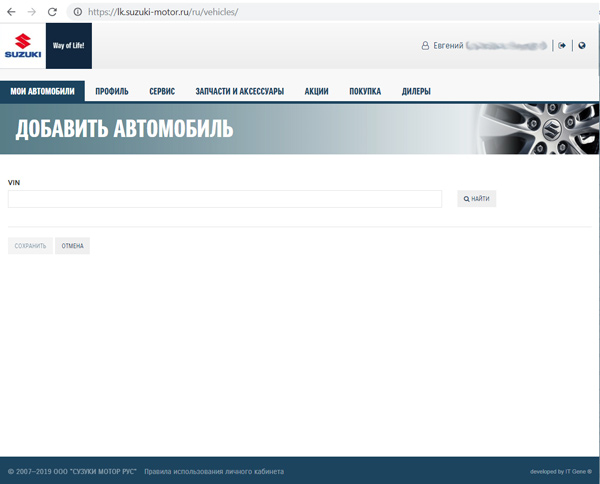
Task: Select Запчасти и аксессуары in the navigation
Action: [240, 91]
